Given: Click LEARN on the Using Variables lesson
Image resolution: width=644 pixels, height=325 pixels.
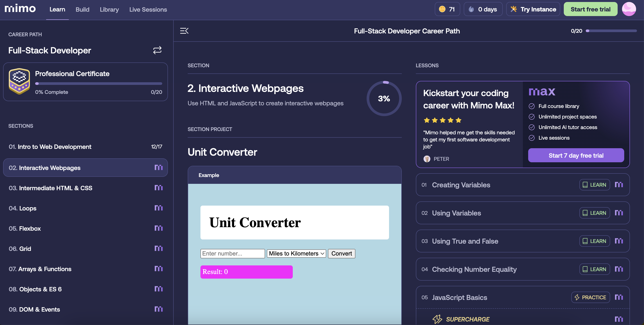Looking at the screenshot, I should [x=595, y=213].
